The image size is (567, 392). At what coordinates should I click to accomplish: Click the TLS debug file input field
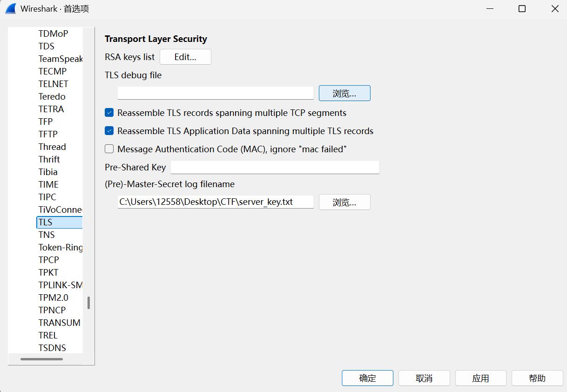216,93
